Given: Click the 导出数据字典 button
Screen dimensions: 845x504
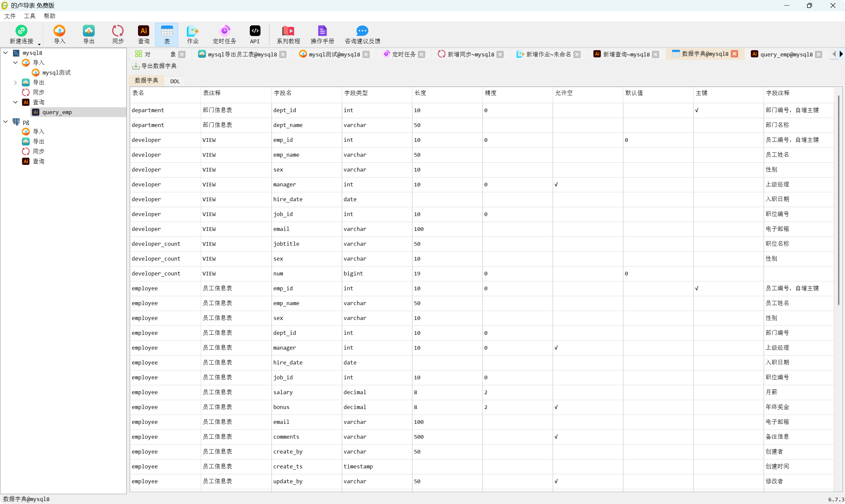Looking at the screenshot, I should 154,66.
